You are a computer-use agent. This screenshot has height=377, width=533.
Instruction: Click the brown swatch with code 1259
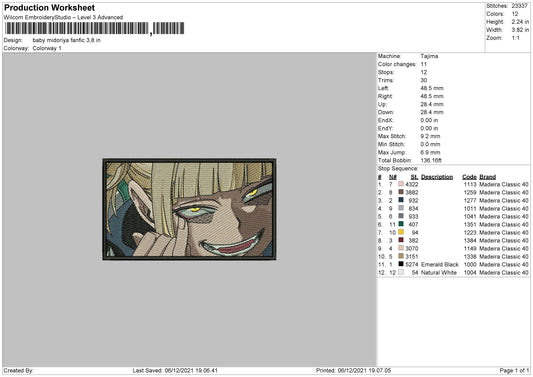click(x=401, y=192)
